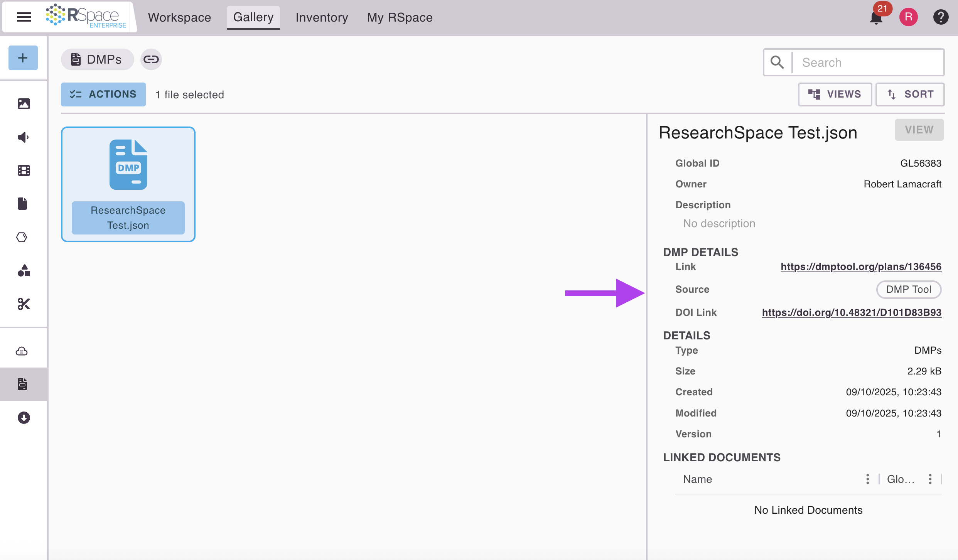958x560 pixels.
Task: Open the Audio gallery section icon
Action: [24, 137]
